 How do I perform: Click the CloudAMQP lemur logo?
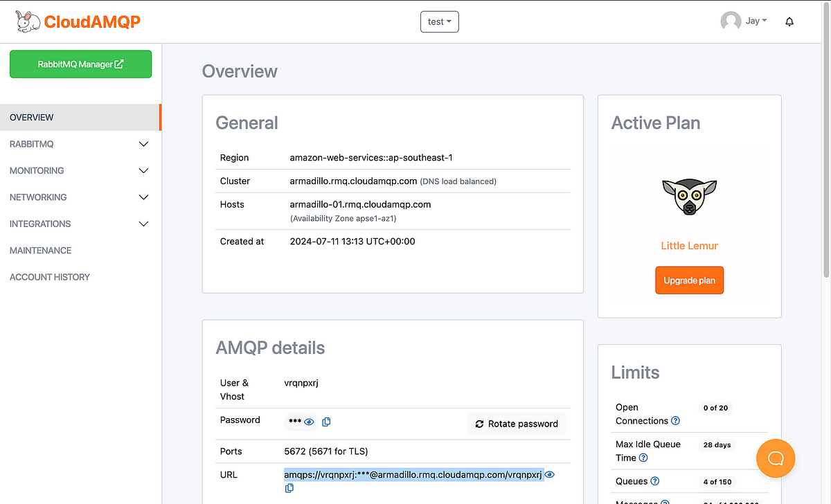26,21
